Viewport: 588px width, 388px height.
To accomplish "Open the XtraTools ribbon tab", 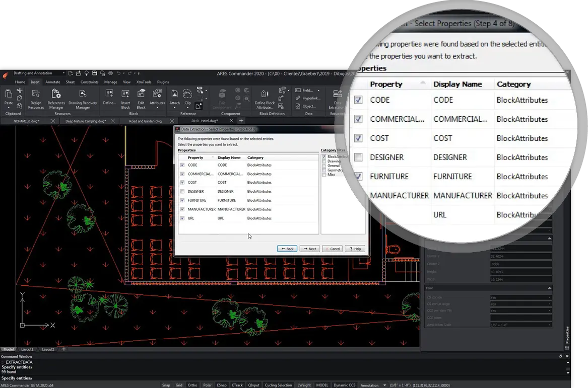I will click(x=144, y=82).
